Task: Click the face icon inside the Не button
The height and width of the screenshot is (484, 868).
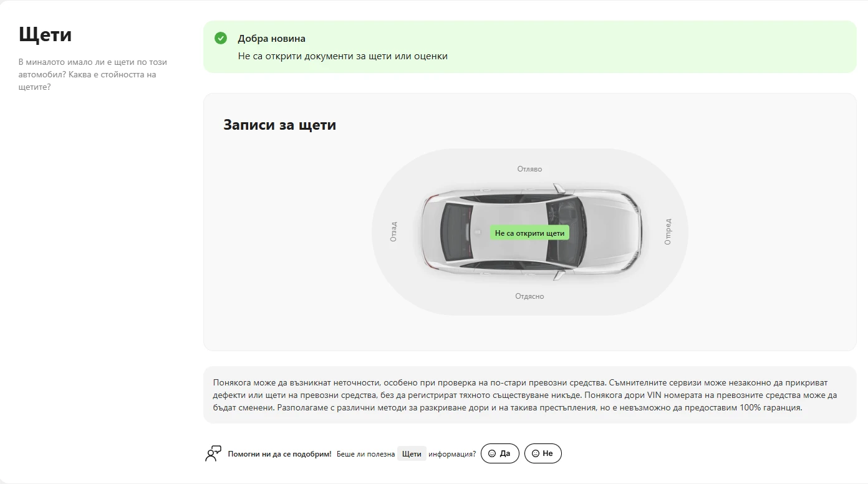Action: [x=536, y=453]
